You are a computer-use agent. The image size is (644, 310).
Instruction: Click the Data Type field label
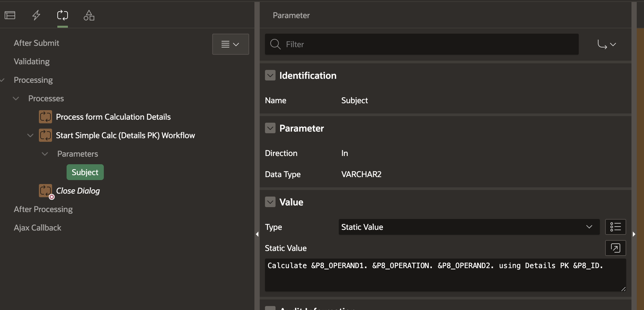click(283, 174)
